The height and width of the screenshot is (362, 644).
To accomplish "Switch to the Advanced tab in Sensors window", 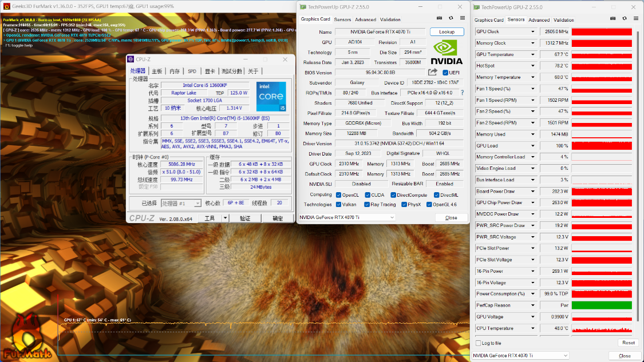I will pyautogui.click(x=539, y=19).
